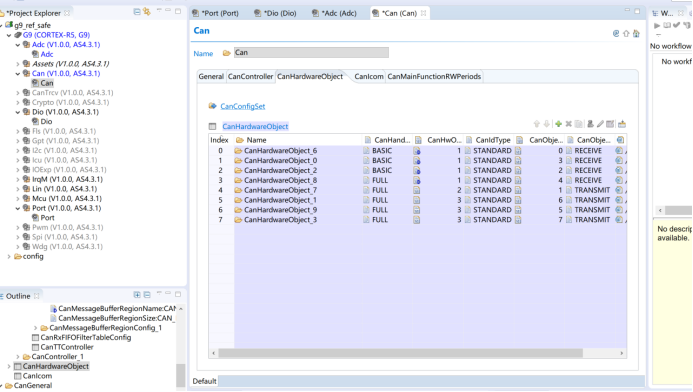Open the table editor icon beside pencil
This screenshot has width=693, height=392.
(610, 124)
